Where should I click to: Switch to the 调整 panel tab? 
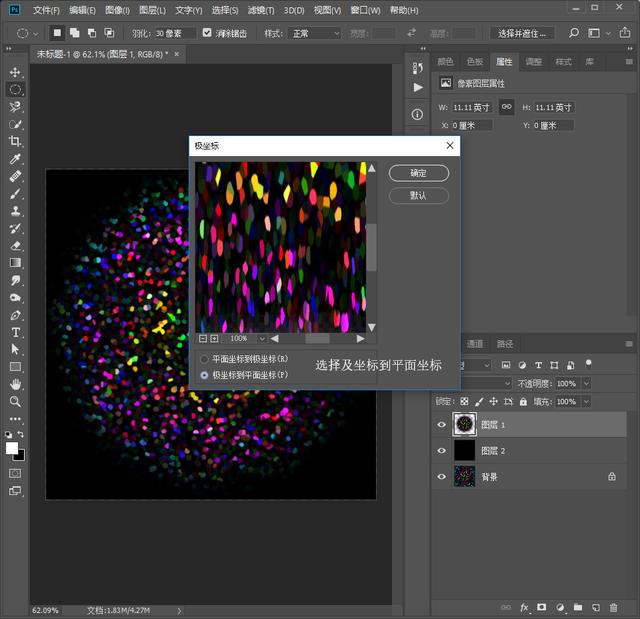coord(533,62)
